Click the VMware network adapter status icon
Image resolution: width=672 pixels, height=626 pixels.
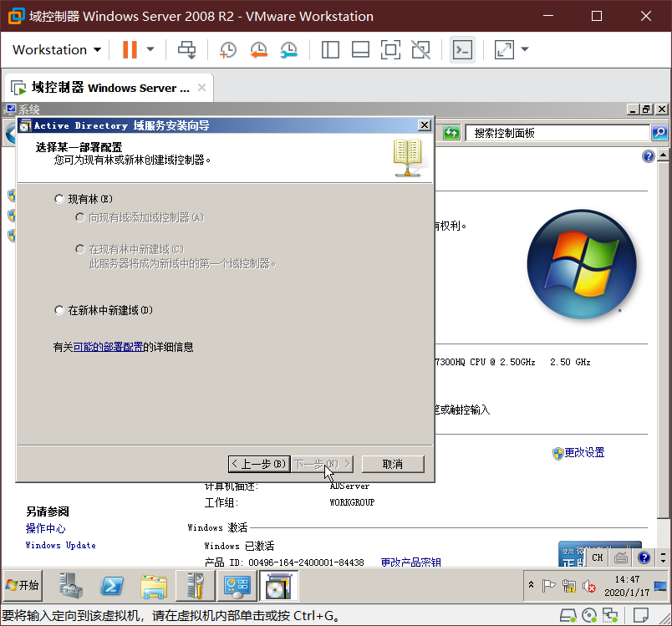pyautogui.click(x=610, y=616)
